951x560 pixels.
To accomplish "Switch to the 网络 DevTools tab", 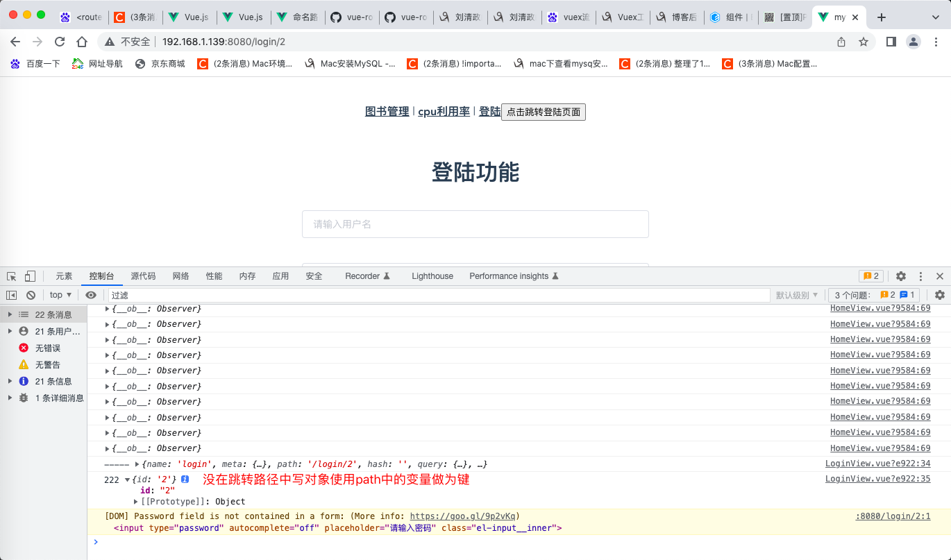I will point(180,276).
